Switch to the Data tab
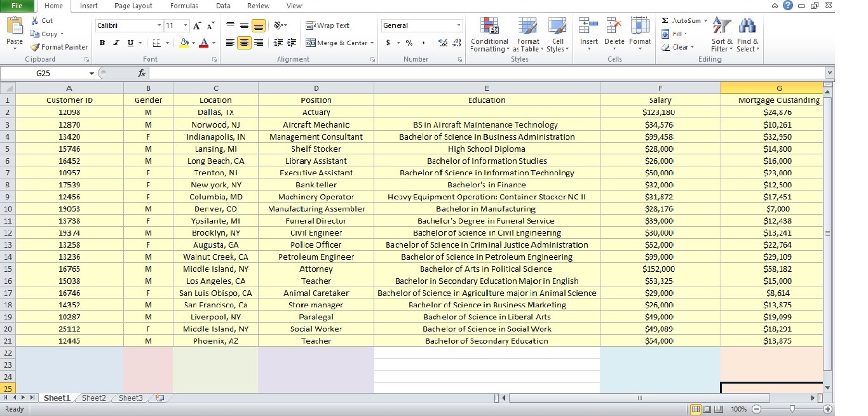 point(223,6)
